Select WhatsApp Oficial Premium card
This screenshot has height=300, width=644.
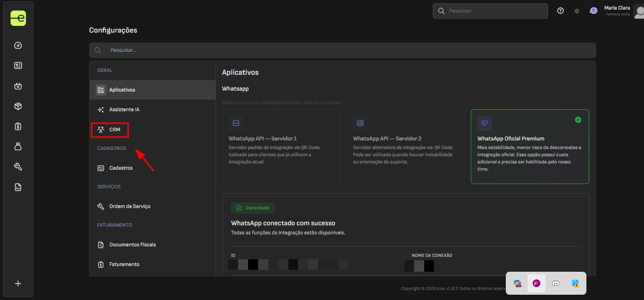[x=530, y=147]
